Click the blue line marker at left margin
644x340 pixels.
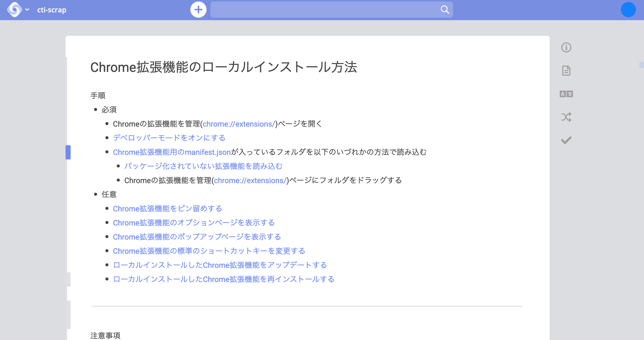tap(68, 152)
